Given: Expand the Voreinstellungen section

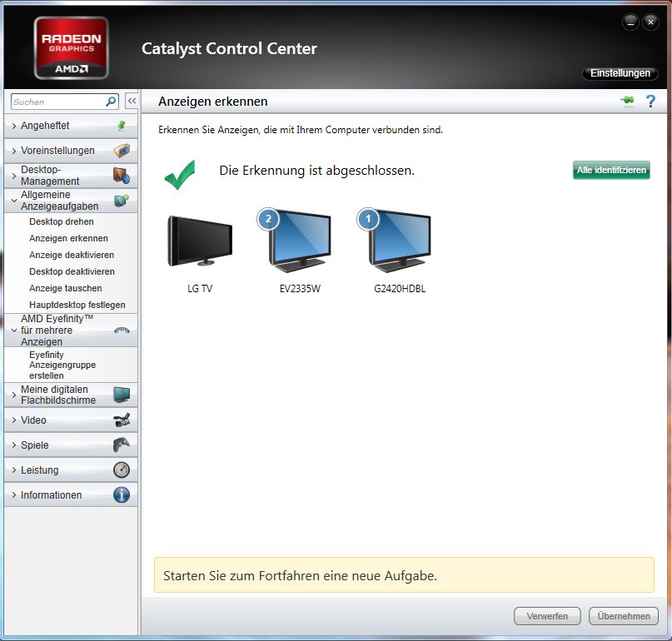Looking at the screenshot, I should coord(14,151).
